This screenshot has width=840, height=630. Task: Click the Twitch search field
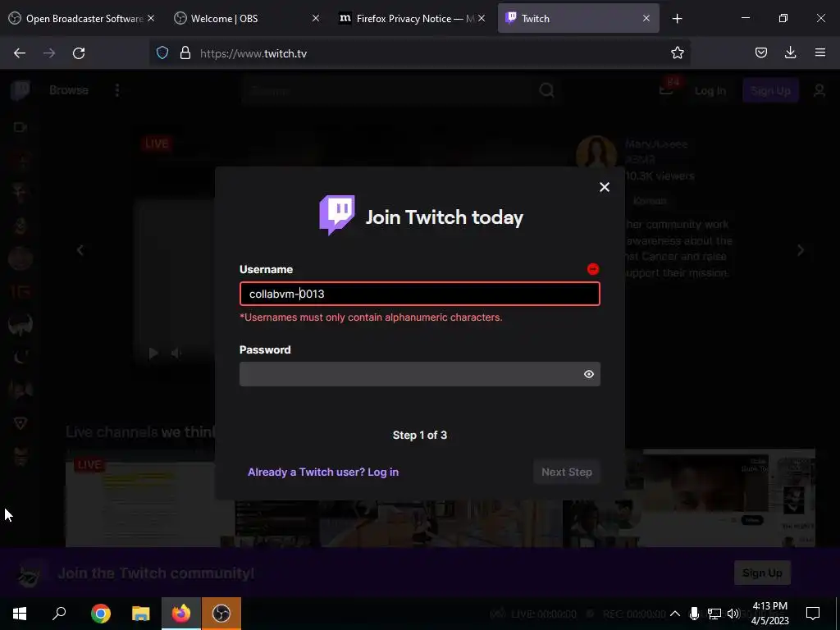[x=388, y=90]
